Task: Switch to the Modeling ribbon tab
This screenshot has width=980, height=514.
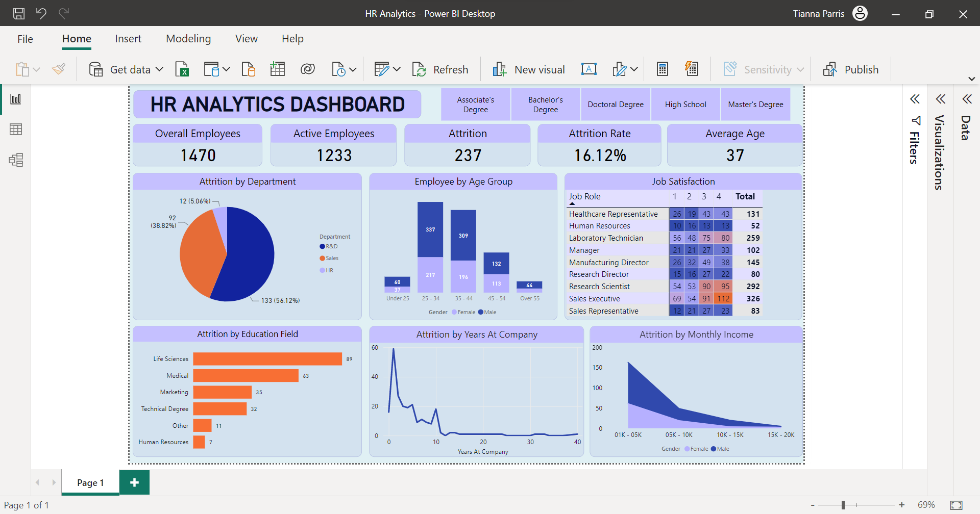Action: click(x=188, y=38)
